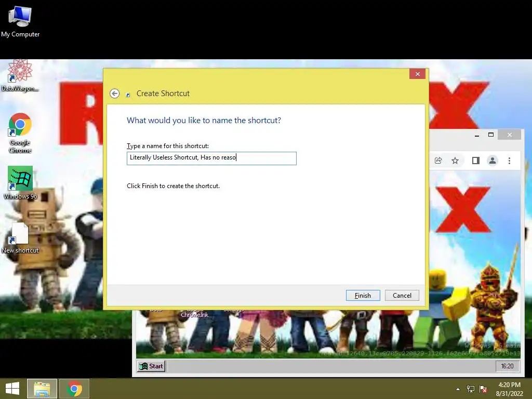This screenshot has height=399, width=532.
Task: Select the Chrome.lnk icon in Windows 96
Action: (194, 312)
